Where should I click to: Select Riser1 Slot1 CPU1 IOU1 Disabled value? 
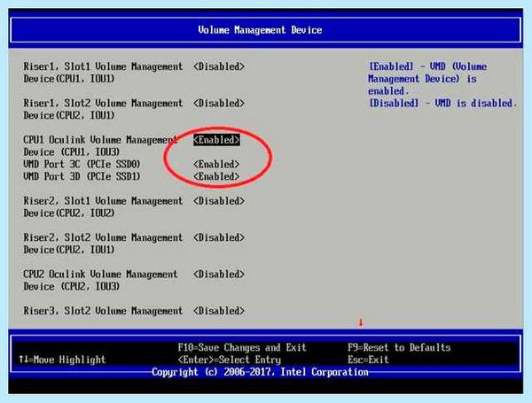(x=219, y=66)
